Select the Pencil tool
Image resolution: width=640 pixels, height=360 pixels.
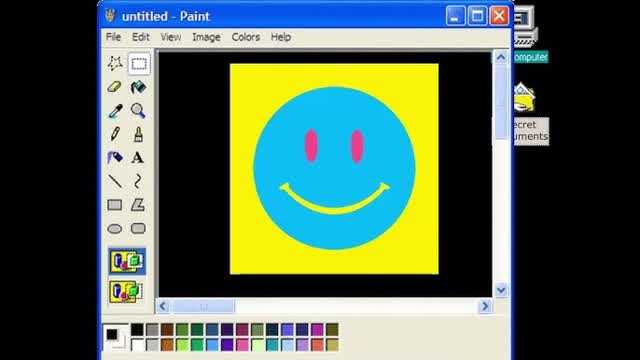point(115,134)
